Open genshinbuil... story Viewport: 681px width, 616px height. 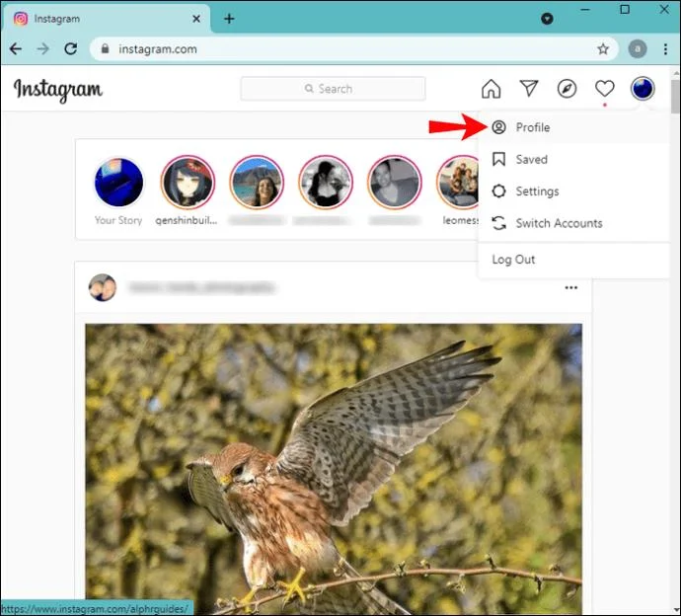pyautogui.click(x=188, y=183)
